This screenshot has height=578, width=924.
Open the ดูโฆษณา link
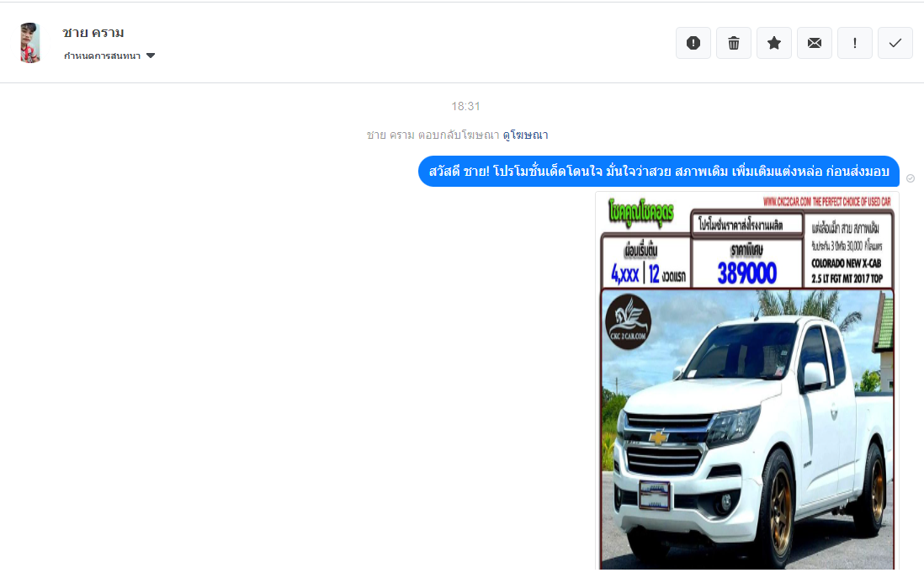tap(525, 135)
